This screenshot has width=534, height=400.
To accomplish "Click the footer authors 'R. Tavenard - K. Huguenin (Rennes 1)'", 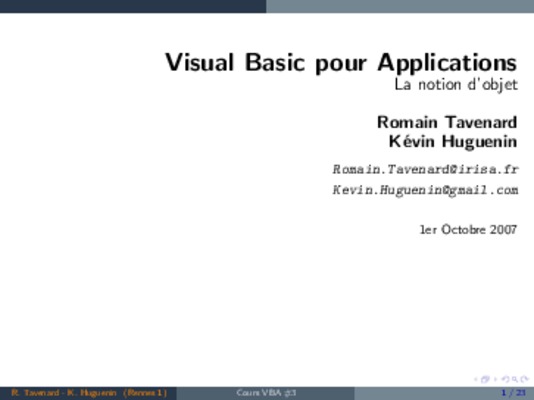I will 89,393.
